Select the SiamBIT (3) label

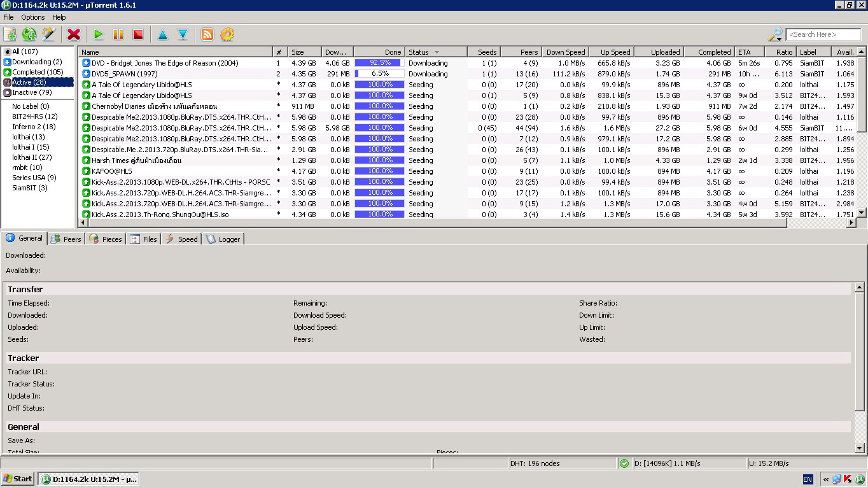30,188
